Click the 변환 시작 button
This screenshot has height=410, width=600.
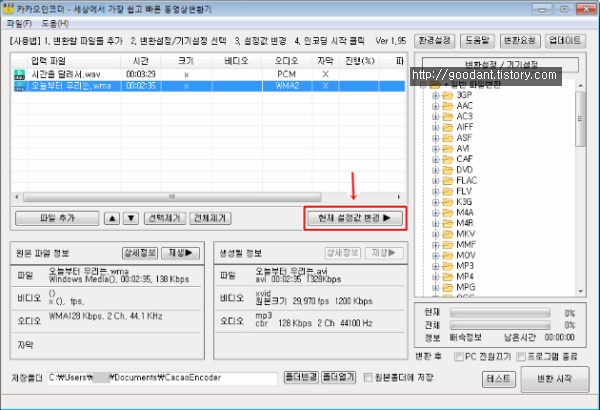[x=554, y=379]
